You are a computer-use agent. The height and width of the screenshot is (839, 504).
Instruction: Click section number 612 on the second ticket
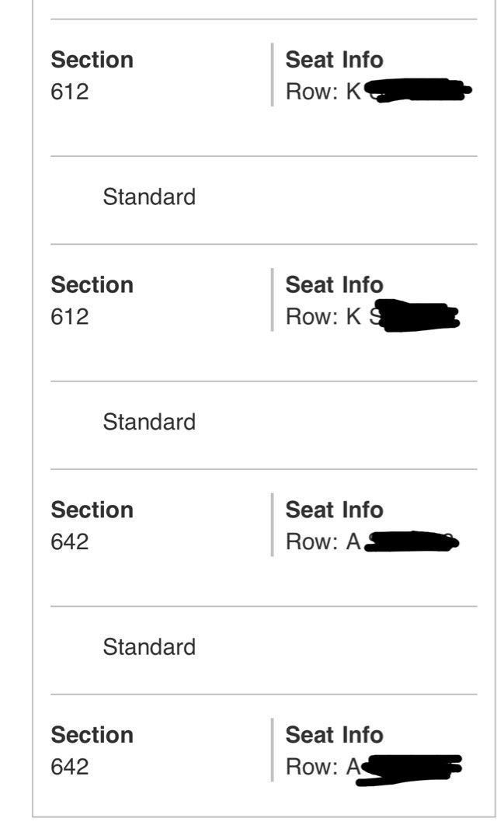pyautogui.click(x=70, y=317)
